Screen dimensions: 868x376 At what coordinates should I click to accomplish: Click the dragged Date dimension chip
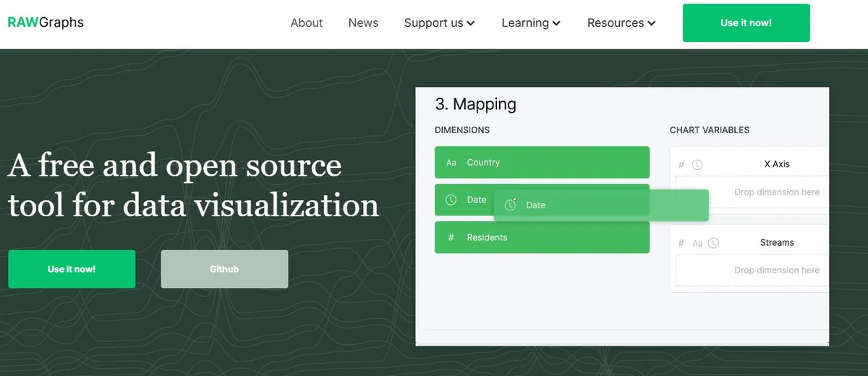click(x=601, y=205)
